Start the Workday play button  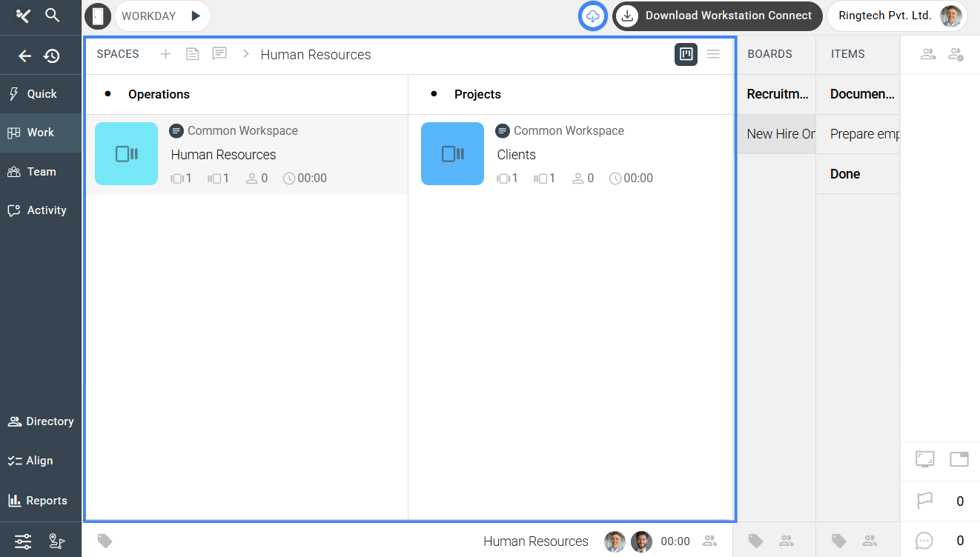(196, 16)
